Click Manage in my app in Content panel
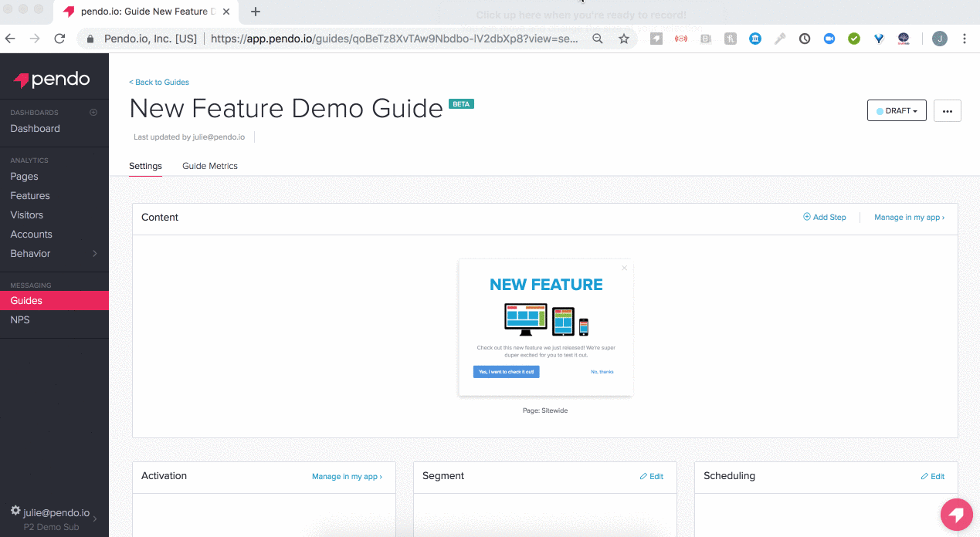Viewport: 980px width, 537px height. [909, 218]
